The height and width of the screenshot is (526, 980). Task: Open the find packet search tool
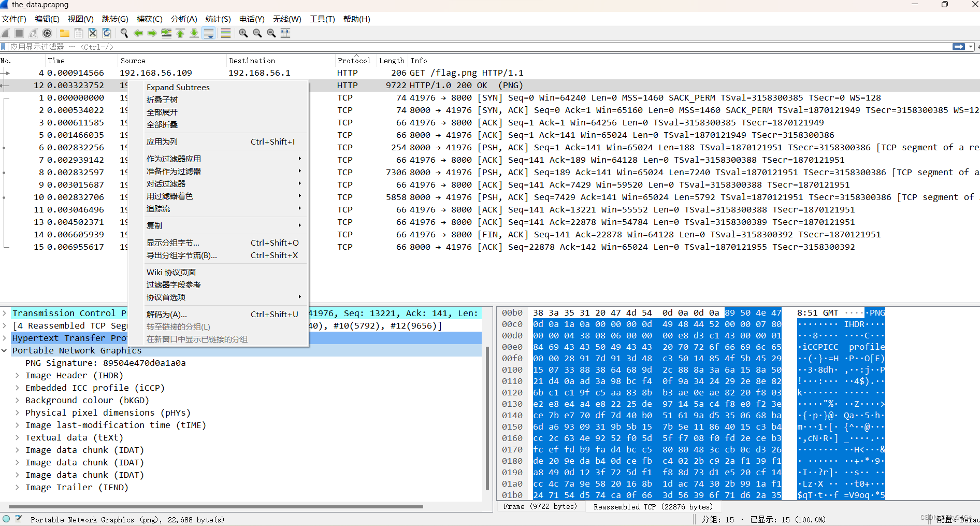tap(124, 33)
